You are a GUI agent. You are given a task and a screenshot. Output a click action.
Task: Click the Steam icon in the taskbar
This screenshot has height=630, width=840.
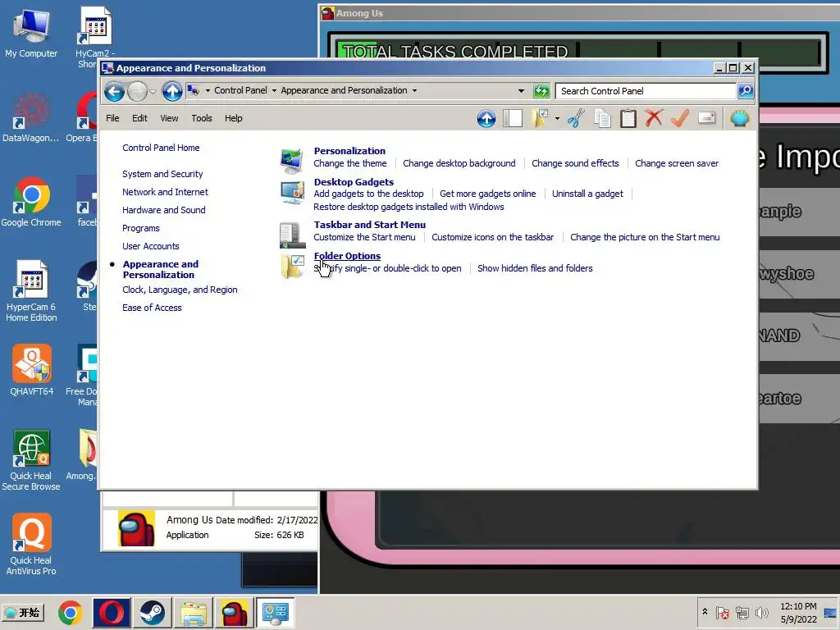[153, 612]
